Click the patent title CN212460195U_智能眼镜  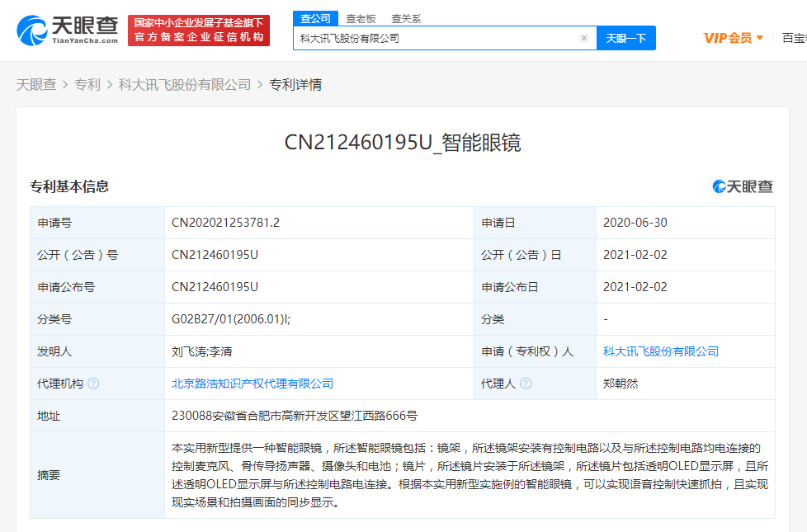(x=403, y=143)
